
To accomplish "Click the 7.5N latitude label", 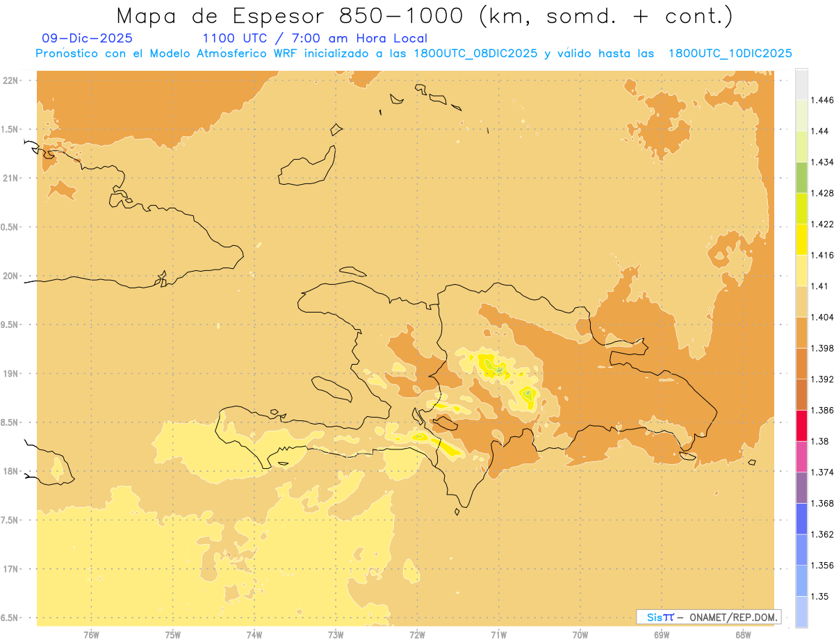I will tap(10, 520).
